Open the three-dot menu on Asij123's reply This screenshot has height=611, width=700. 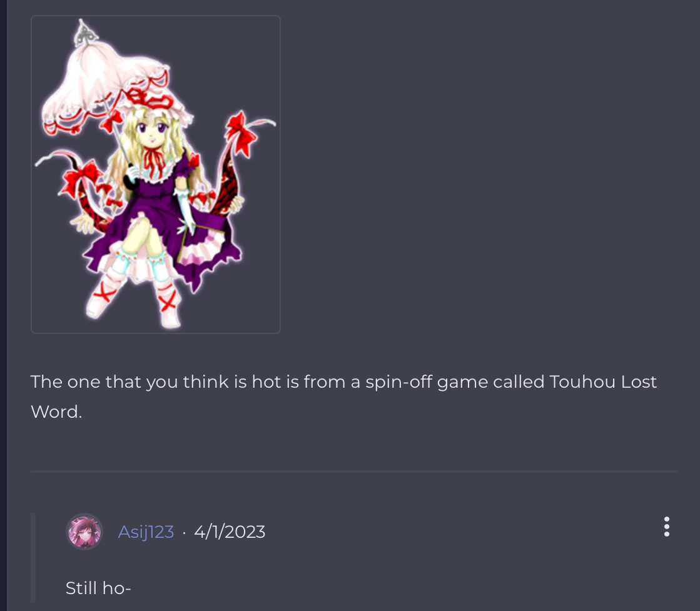pos(666,527)
